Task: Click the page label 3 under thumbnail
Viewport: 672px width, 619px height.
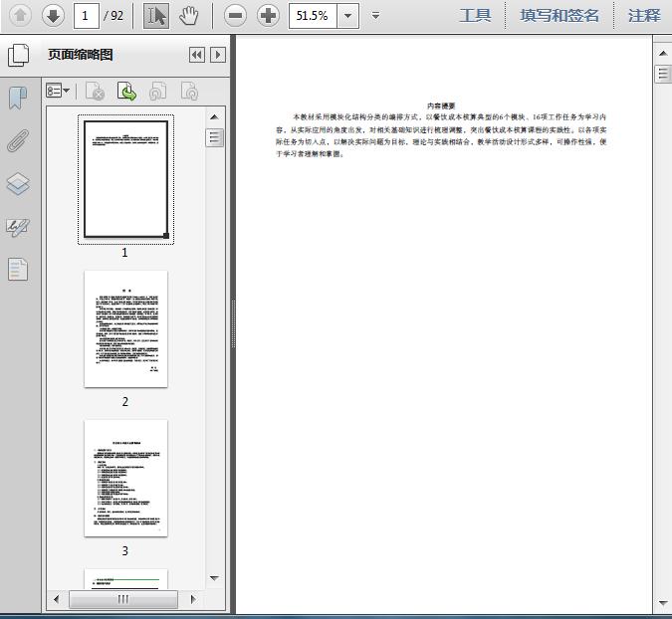Action: tap(124, 551)
